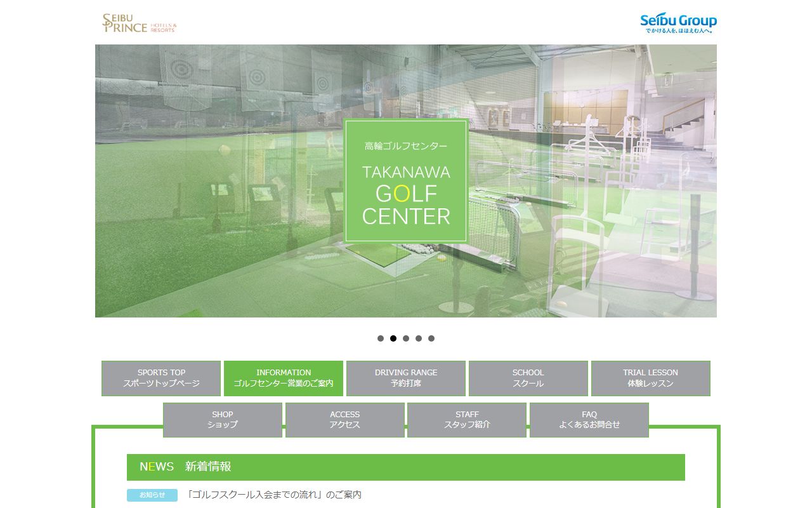Select the fifth carousel slide dot

(431, 338)
